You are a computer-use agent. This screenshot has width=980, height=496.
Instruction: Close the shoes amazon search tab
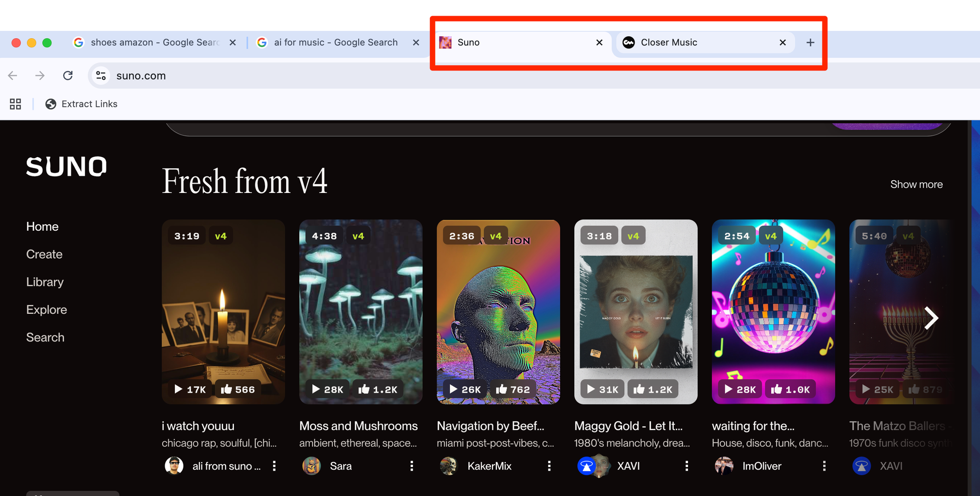pyautogui.click(x=233, y=43)
